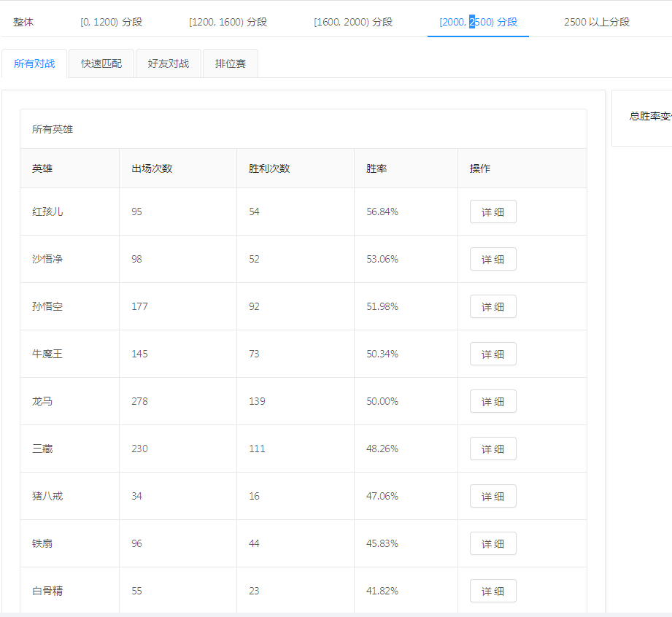Open 详细 for 龙马 hero
Viewport: 672px width, 617px height.
click(x=493, y=401)
